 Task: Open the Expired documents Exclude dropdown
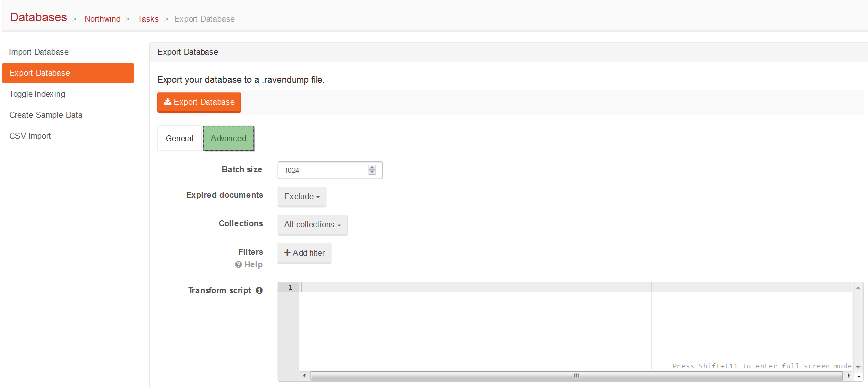click(302, 197)
